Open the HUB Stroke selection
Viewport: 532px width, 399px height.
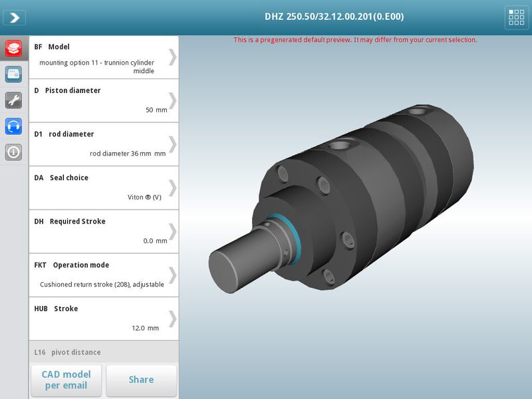pyautogui.click(x=103, y=318)
